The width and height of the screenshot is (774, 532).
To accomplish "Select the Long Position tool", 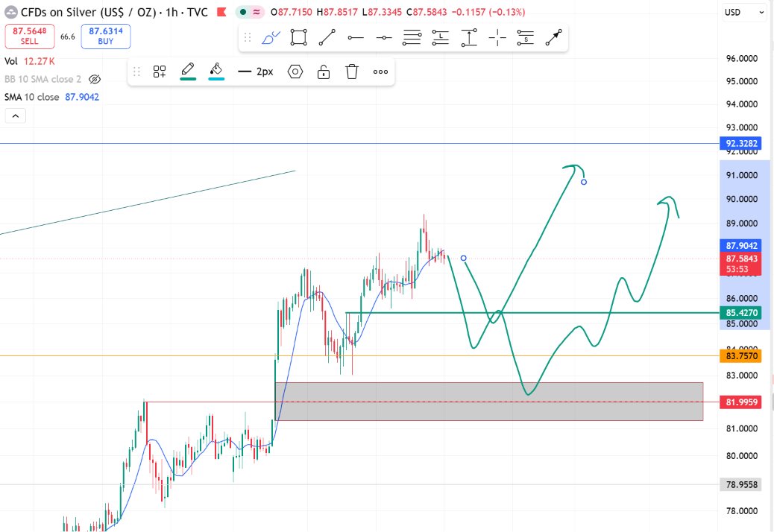I will pos(440,37).
